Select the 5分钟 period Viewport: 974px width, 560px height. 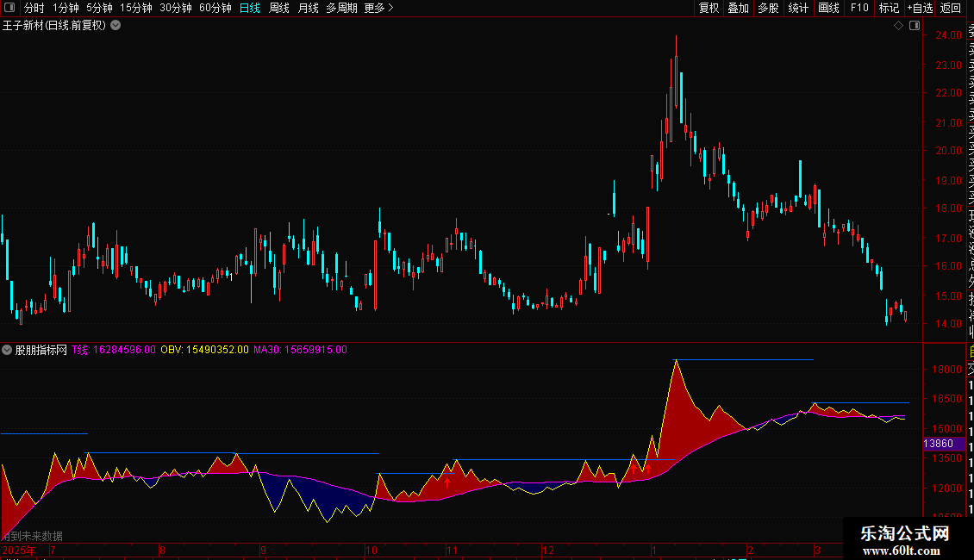point(99,8)
